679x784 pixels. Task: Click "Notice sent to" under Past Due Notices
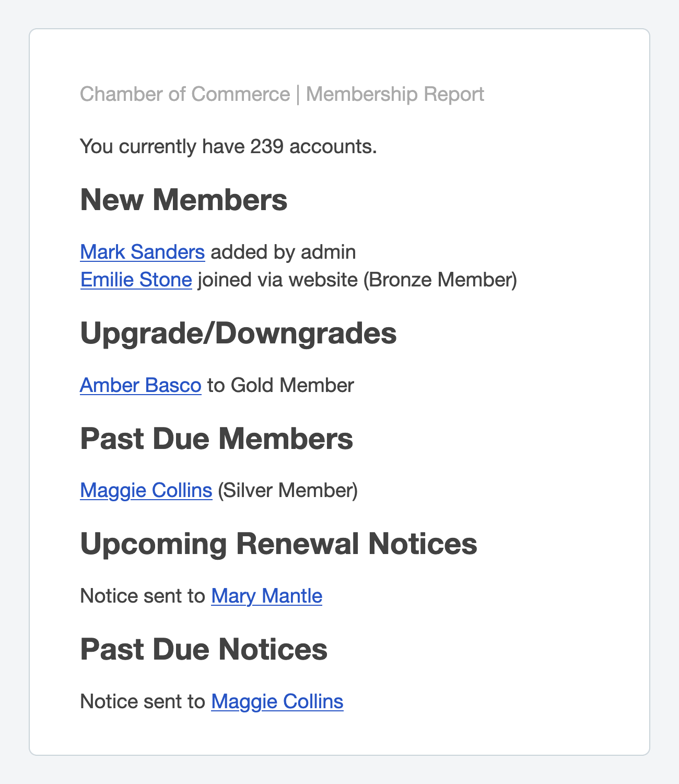click(142, 701)
